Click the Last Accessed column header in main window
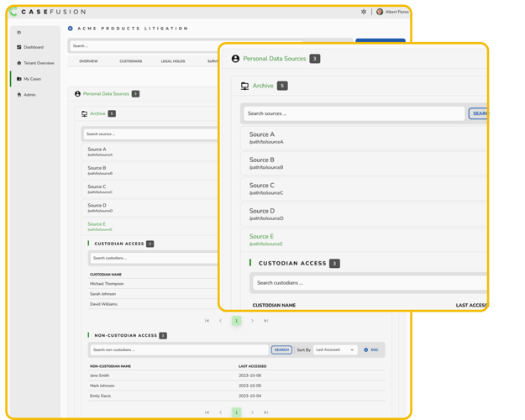This screenshot has height=420, width=525. [253, 366]
